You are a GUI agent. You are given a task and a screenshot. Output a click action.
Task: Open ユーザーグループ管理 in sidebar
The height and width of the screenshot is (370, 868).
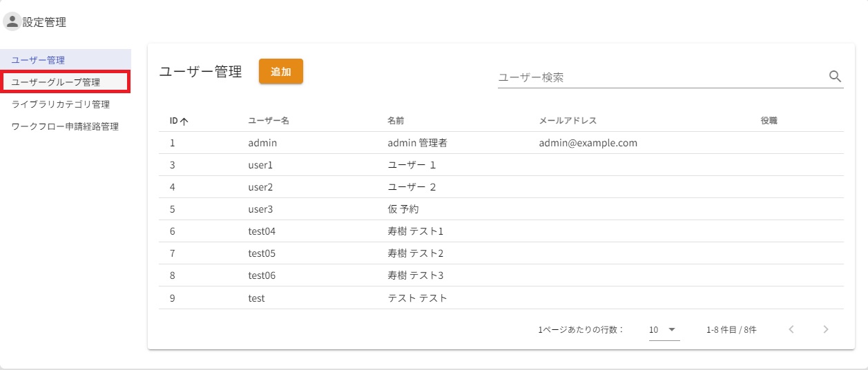(x=56, y=82)
